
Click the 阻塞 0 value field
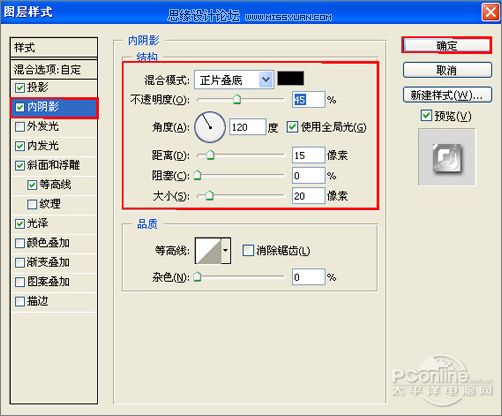(x=308, y=175)
